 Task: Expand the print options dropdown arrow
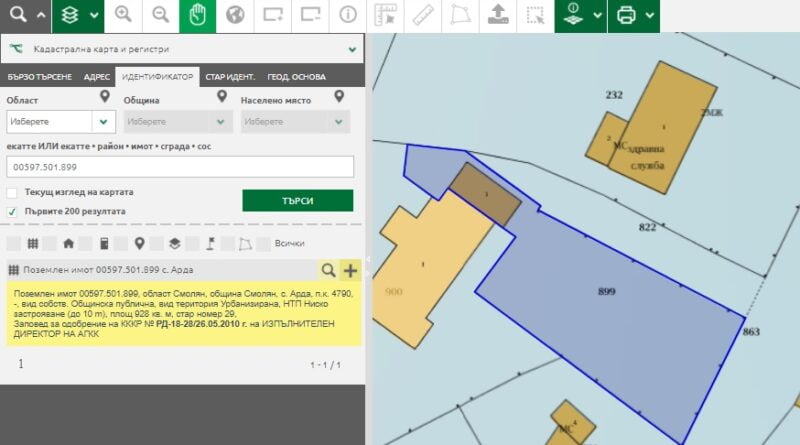[x=649, y=15]
